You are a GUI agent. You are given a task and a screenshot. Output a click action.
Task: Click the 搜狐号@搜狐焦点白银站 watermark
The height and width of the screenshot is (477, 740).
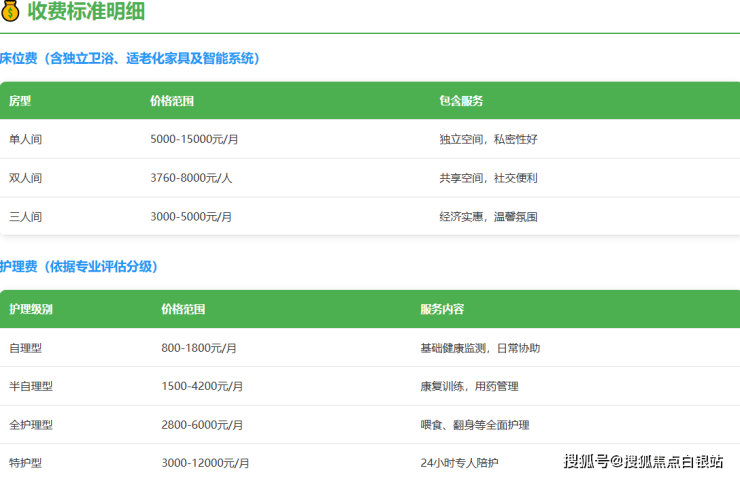click(644, 461)
